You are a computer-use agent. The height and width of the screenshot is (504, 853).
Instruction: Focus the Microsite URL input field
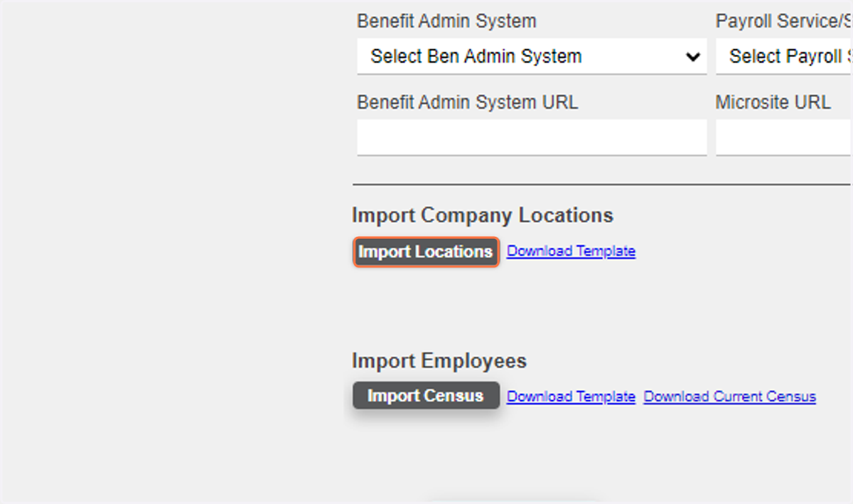(784, 137)
